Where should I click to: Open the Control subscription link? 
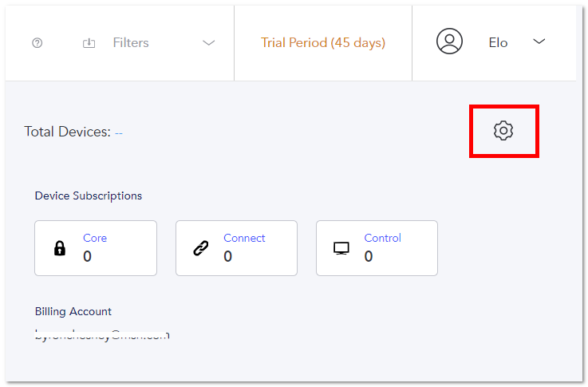pyautogui.click(x=382, y=238)
